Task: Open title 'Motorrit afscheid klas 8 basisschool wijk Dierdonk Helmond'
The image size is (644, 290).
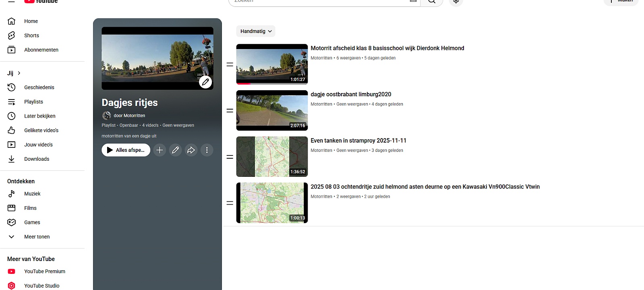Action: coord(387,48)
